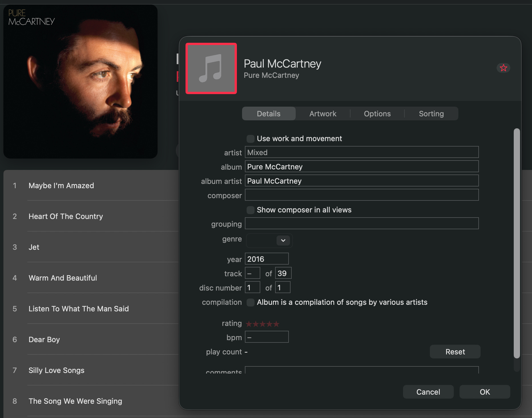Click the empty grouping field
Image resolution: width=532 pixels, height=418 pixels.
362,224
